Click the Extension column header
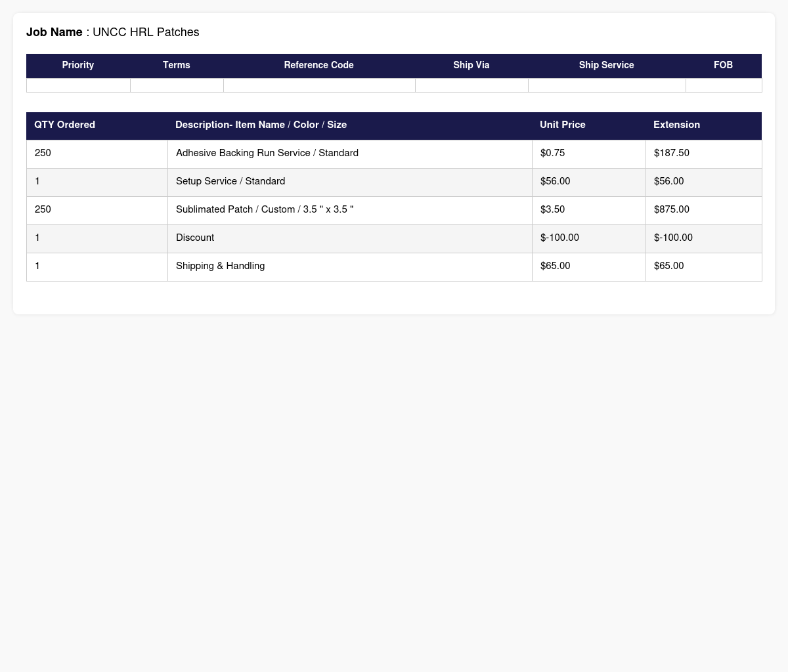 (x=704, y=125)
